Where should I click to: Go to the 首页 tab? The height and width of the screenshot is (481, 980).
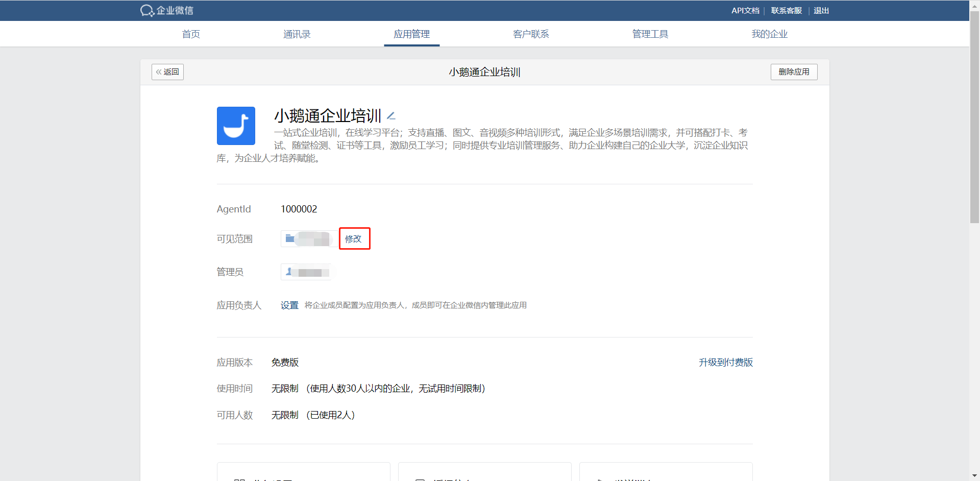pos(191,34)
